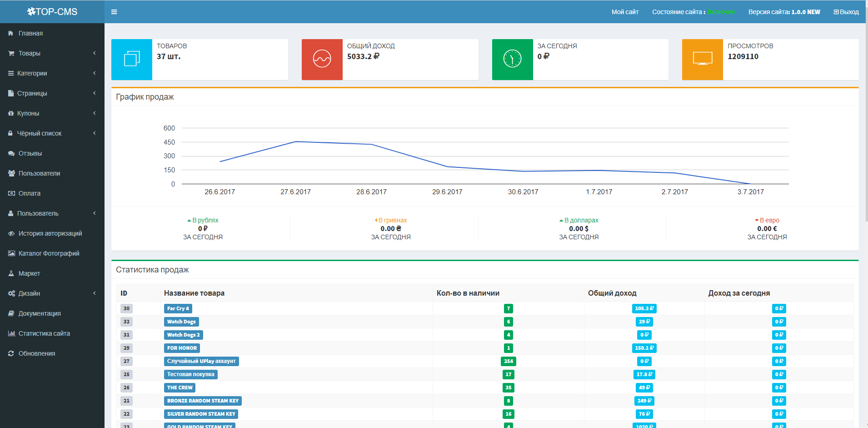Click the page vertical scrollbar
868x428 pixels.
866,114
